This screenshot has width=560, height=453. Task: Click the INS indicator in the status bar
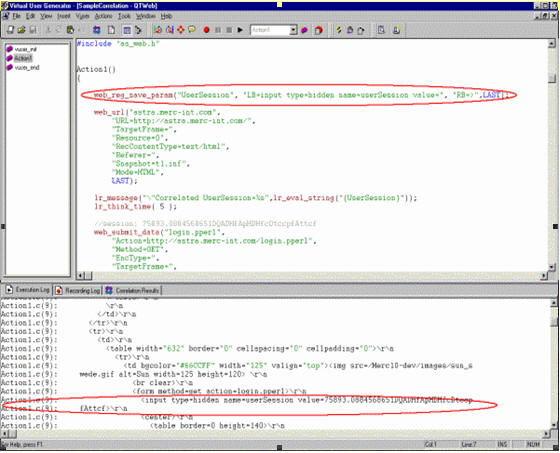coord(502,444)
